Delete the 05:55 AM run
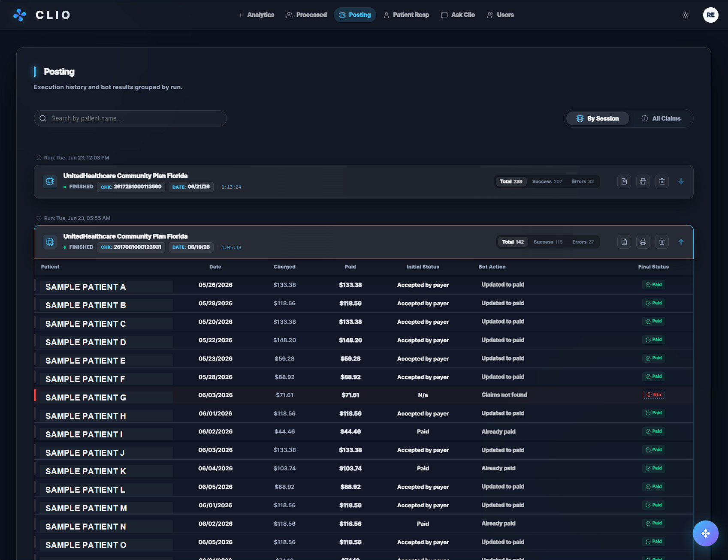The width and height of the screenshot is (728, 560). tap(662, 242)
